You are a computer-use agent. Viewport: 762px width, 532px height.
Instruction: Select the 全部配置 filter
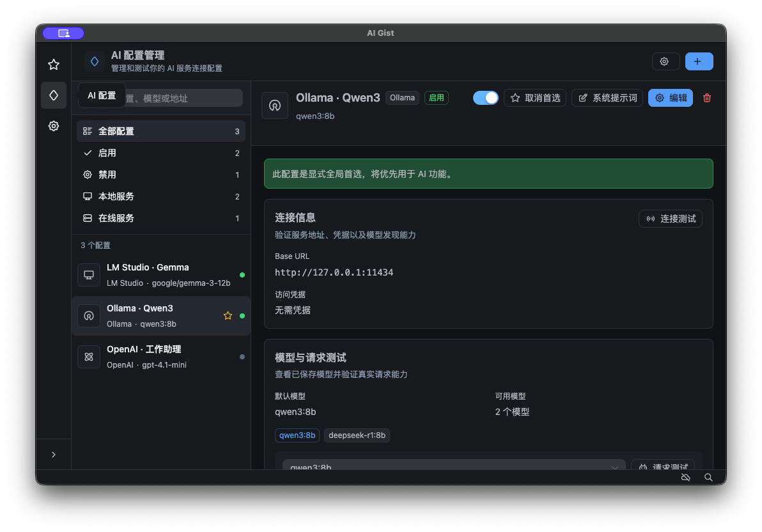click(161, 131)
